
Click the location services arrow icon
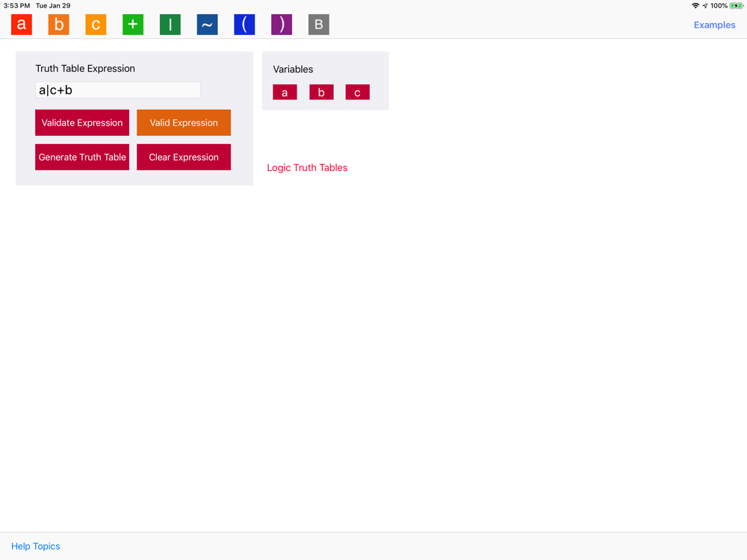(x=705, y=6)
